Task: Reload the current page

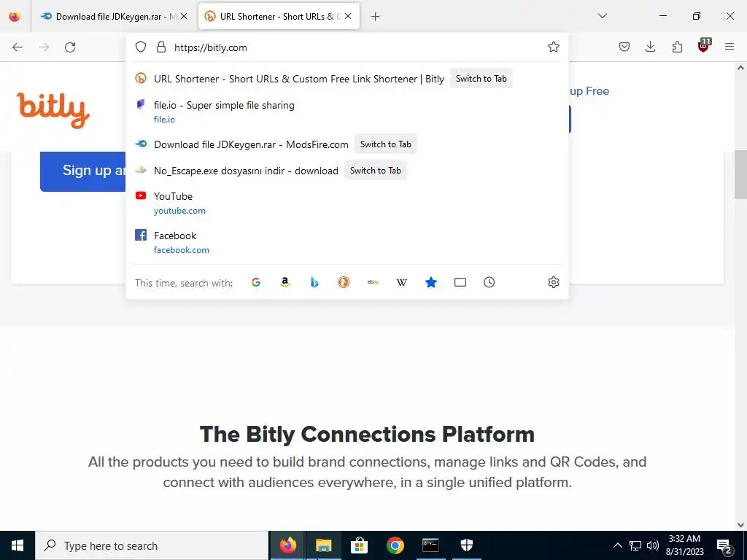Action: (x=71, y=47)
